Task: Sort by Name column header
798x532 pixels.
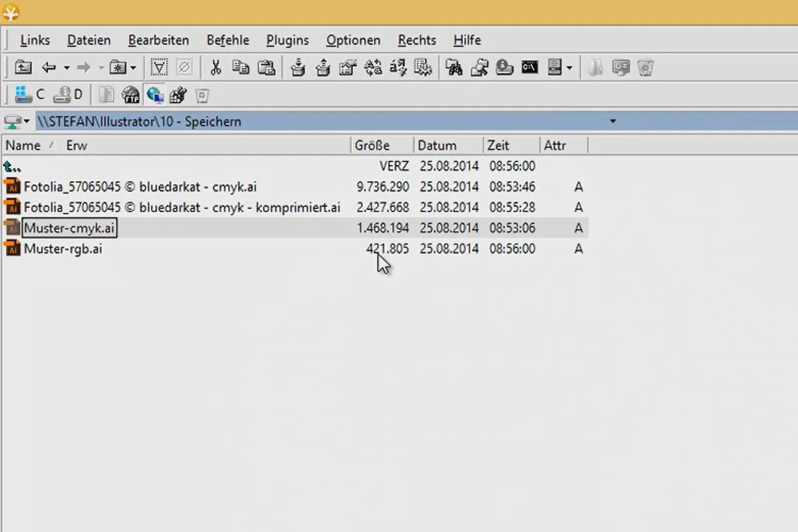Action: coord(23,145)
